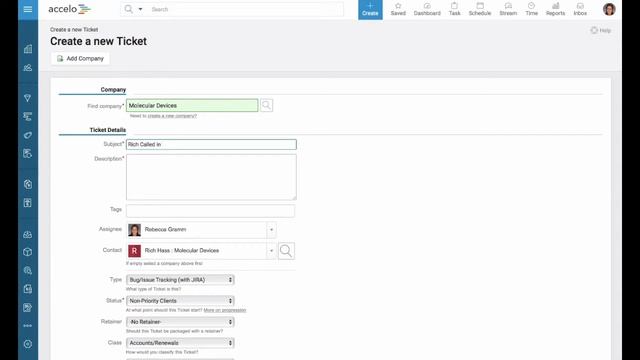The height and width of the screenshot is (360, 640).
Task: Open the Type dropdown Bug/Issue Tracking
Action: (x=180, y=280)
